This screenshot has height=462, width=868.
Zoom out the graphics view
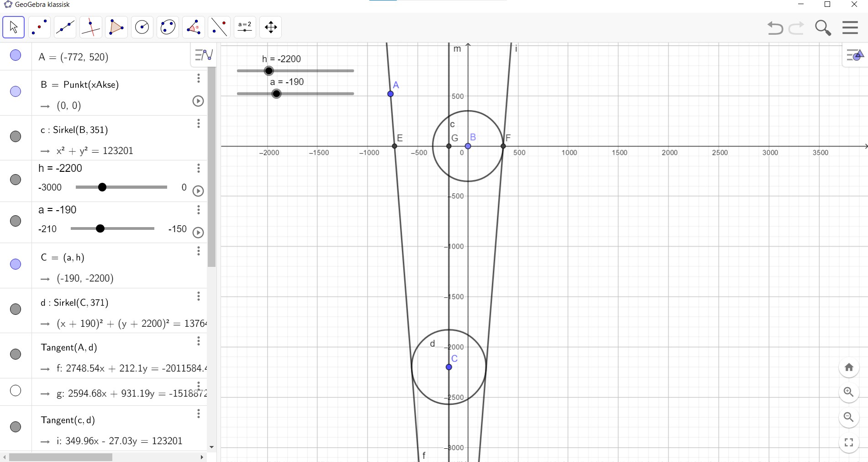(849, 417)
